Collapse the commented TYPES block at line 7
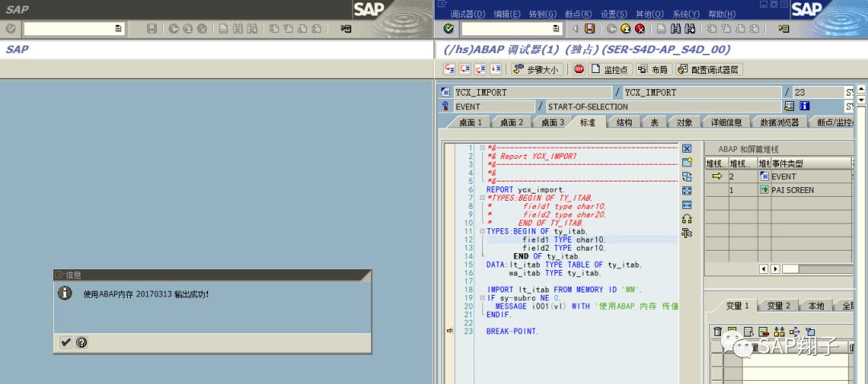Screen dimensions: 868x384 point(482,198)
